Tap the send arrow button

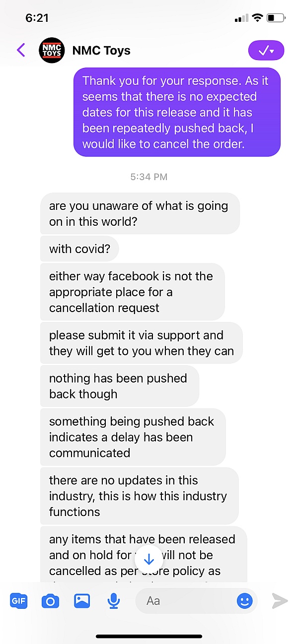(x=280, y=601)
